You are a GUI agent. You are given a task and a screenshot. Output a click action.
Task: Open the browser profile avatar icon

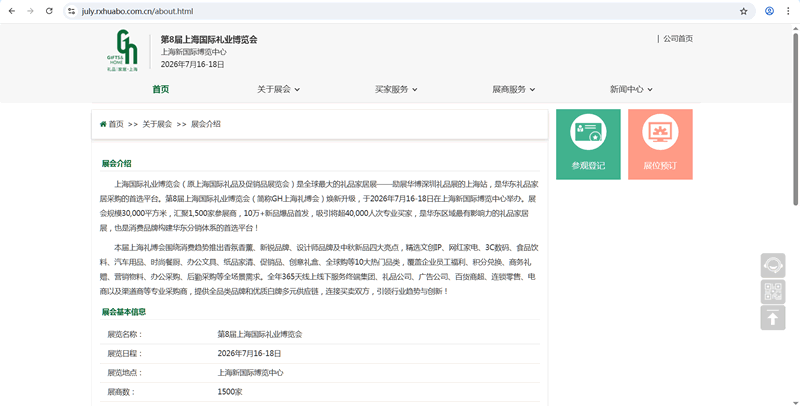(x=769, y=11)
